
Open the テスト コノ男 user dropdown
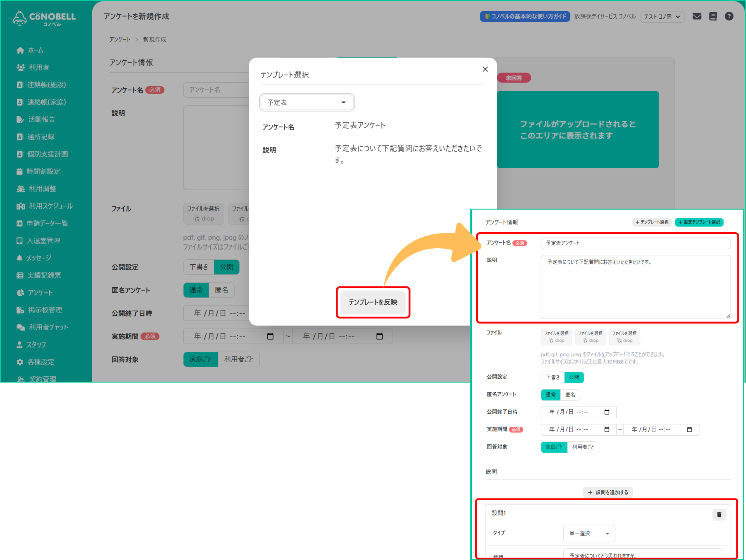662,17
